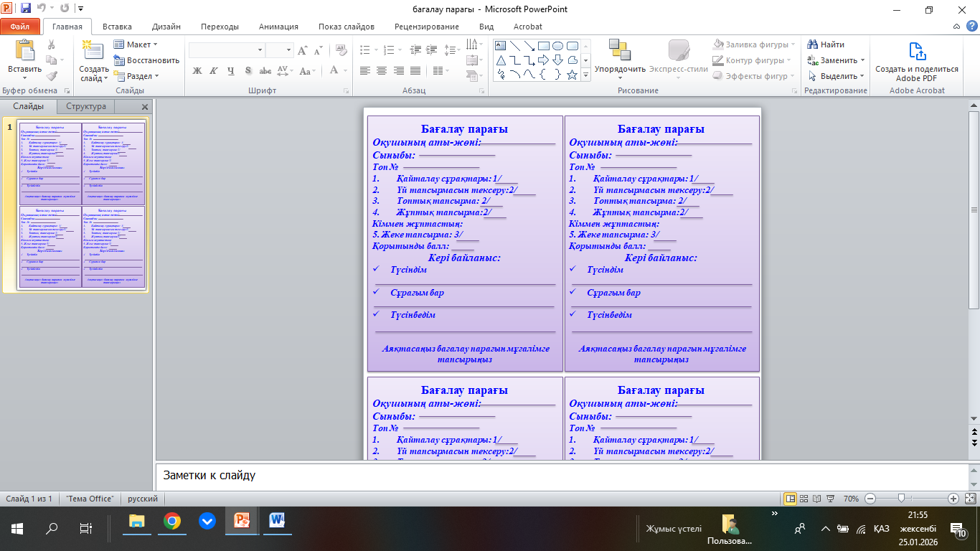Open the Файл menu button
The image size is (980, 551).
[x=20, y=27]
